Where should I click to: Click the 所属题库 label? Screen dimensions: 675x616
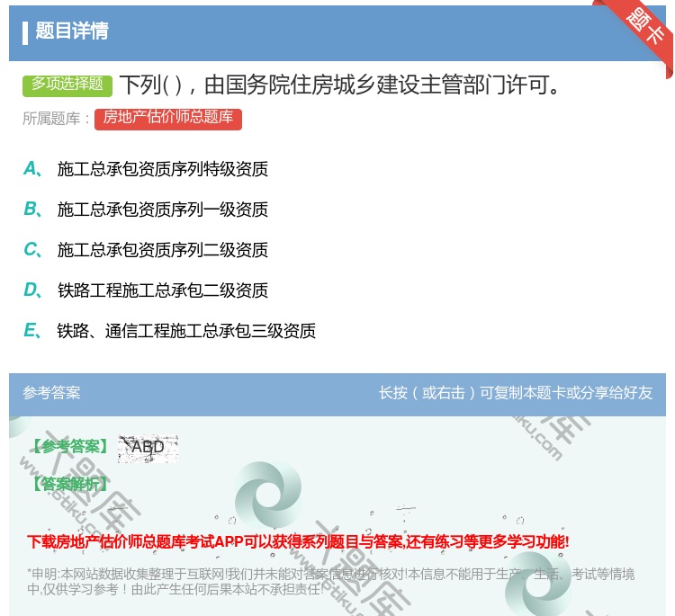tap(57, 119)
